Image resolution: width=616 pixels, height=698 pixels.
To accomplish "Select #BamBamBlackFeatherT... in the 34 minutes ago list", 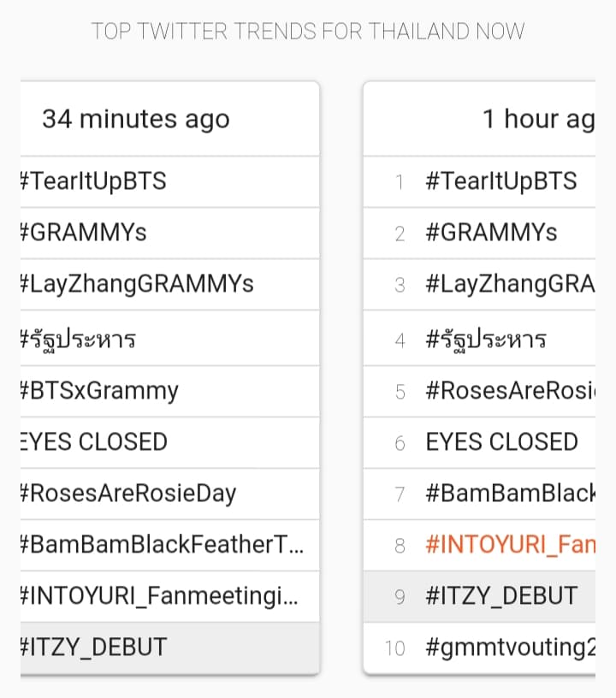I will point(163,544).
